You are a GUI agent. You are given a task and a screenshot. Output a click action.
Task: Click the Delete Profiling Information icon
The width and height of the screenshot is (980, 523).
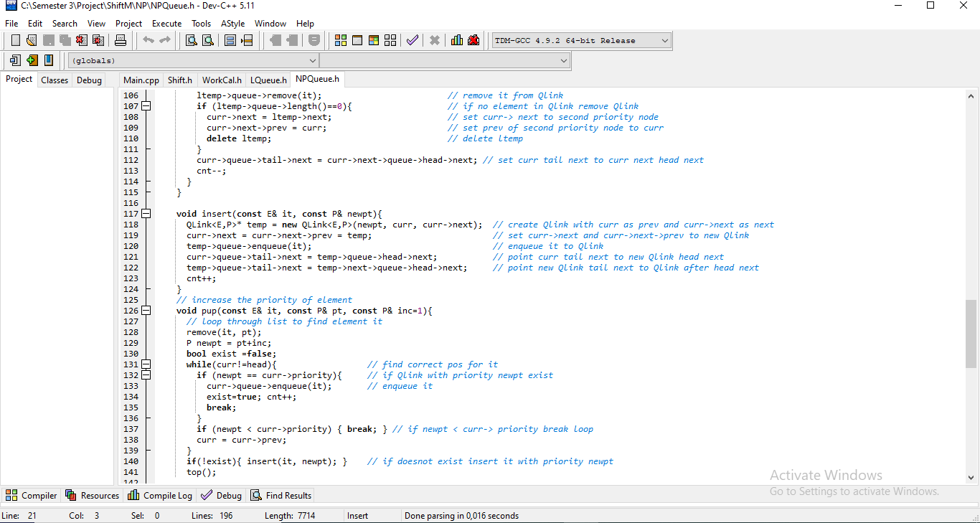pos(473,40)
